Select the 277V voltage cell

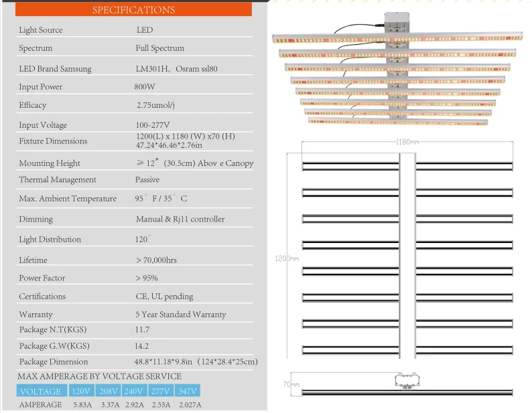click(x=161, y=392)
